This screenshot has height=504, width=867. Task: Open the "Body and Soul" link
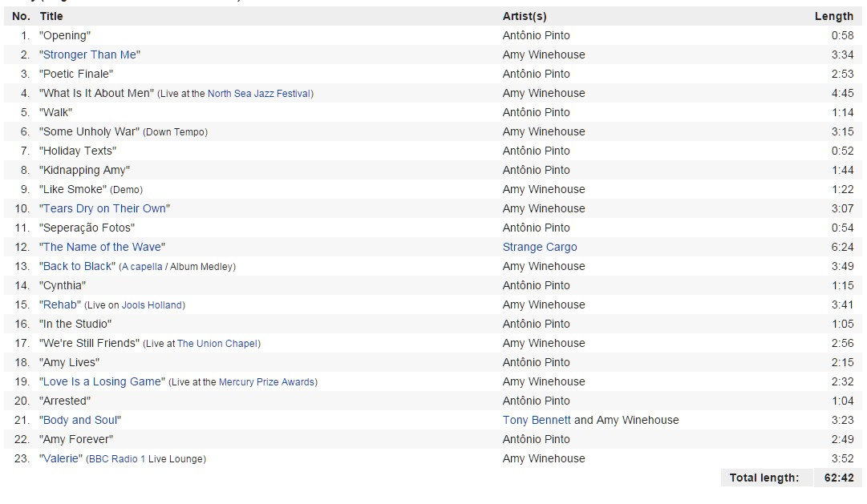[80, 420]
